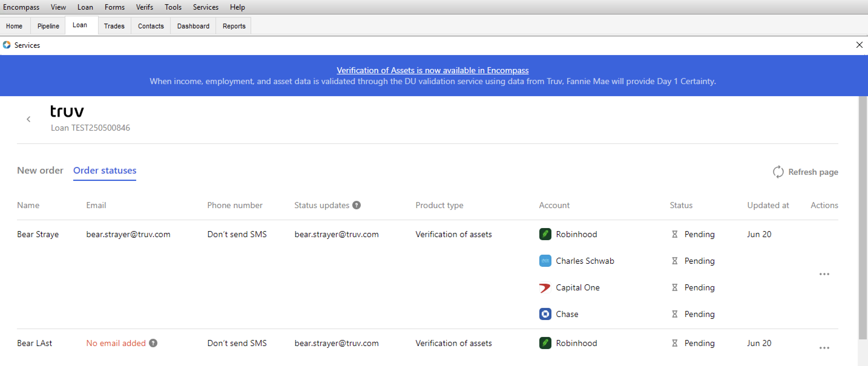Switch to the Home tab
The height and width of the screenshot is (366, 868).
coord(14,26)
